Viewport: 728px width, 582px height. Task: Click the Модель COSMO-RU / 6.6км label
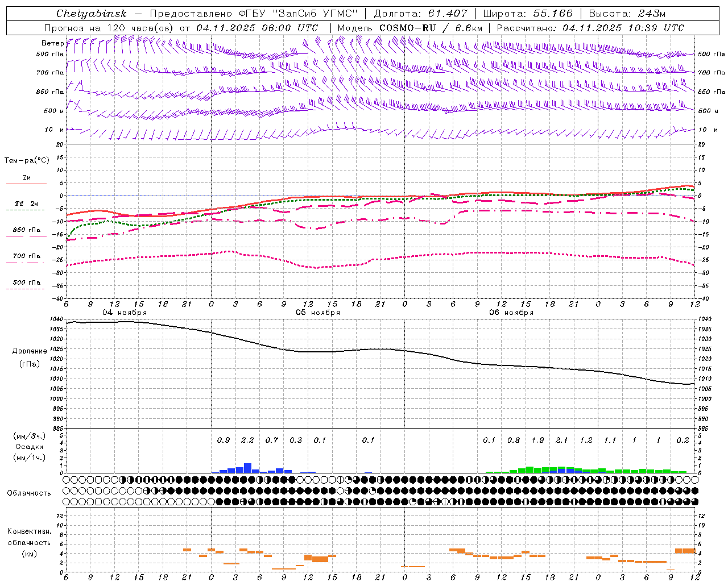pyautogui.click(x=410, y=28)
